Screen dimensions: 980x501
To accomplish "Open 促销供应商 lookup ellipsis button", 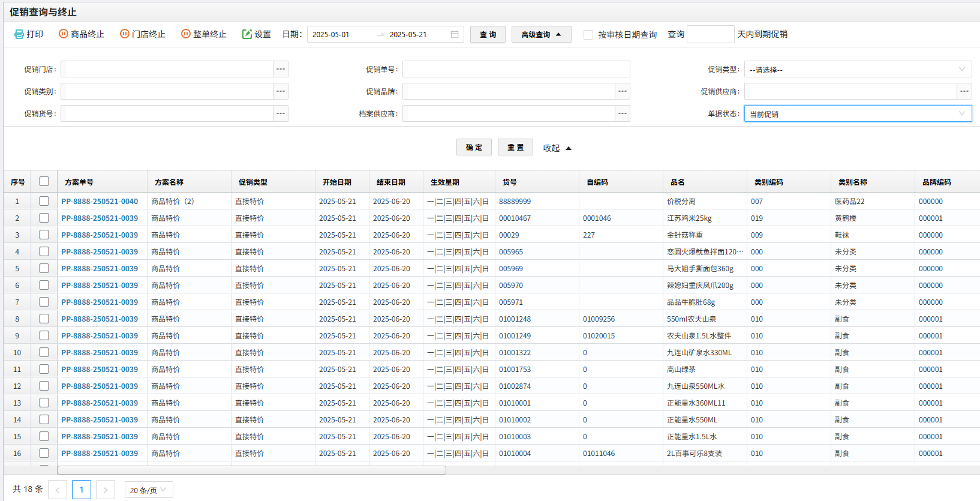I will 964,91.
